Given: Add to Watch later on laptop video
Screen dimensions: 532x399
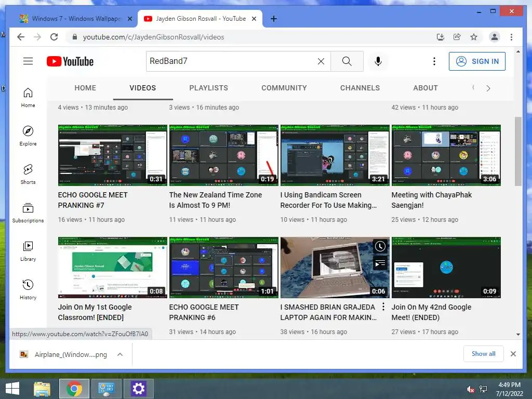Looking at the screenshot, I should pyautogui.click(x=380, y=246).
